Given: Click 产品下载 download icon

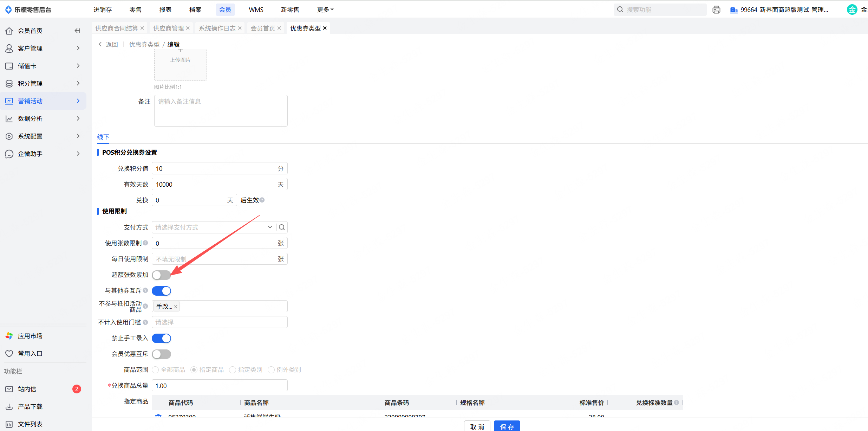Looking at the screenshot, I should click(x=9, y=406).
